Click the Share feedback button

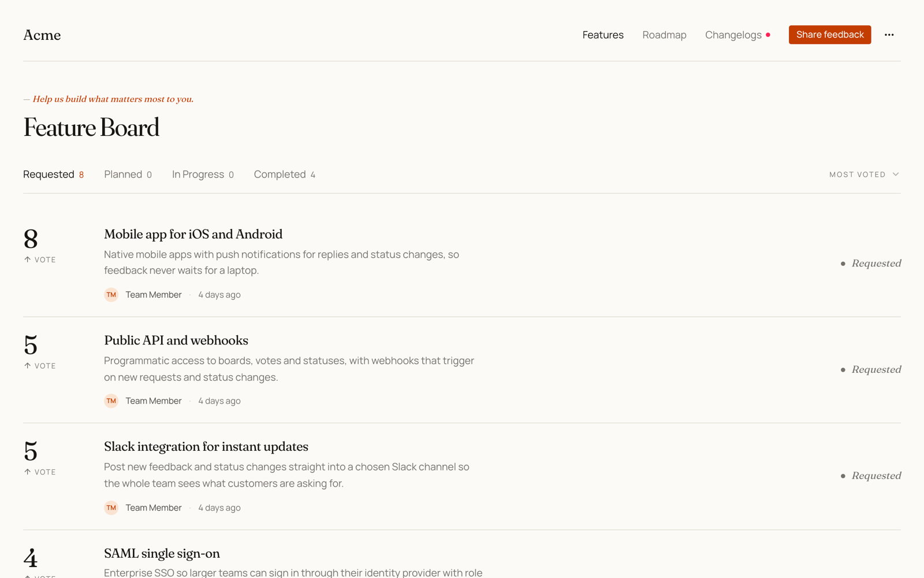click(x=830, y=35)
